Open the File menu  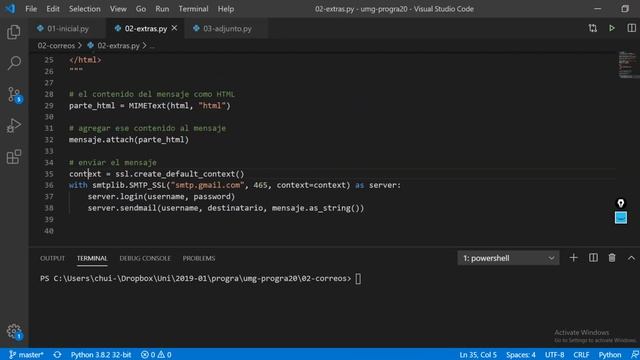pos(31,9)
